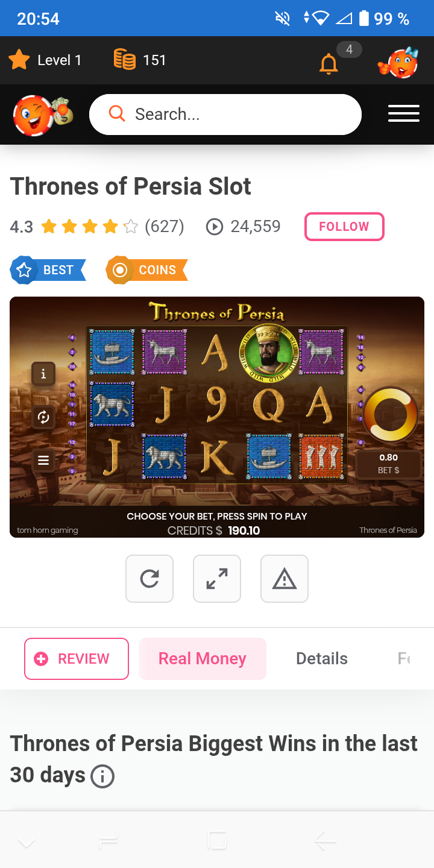434x868 pixels.
Task: Focus the Search input field
Action: pyautogui.click(x=225, y=115)
